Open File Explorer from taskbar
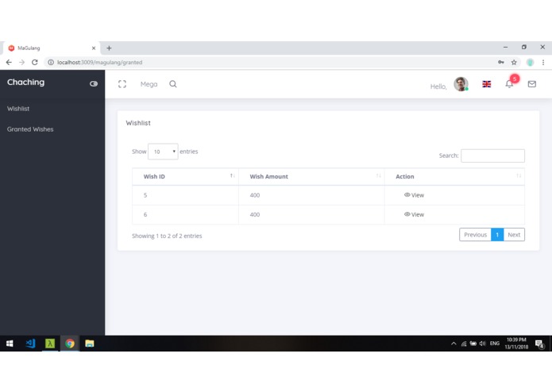 pyautogui.click(x=90, y=344)
